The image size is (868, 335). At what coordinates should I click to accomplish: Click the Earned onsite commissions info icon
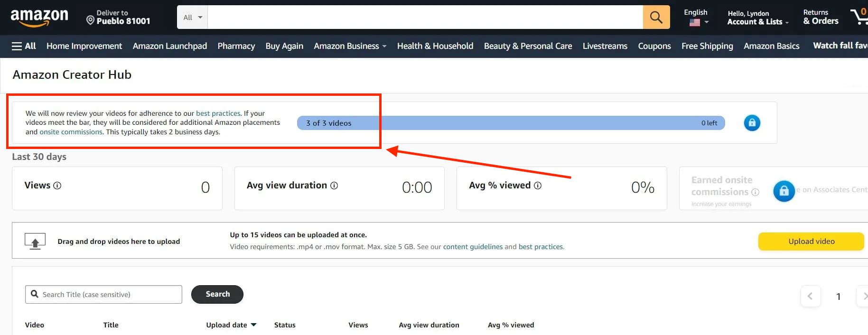coord(756,192)
